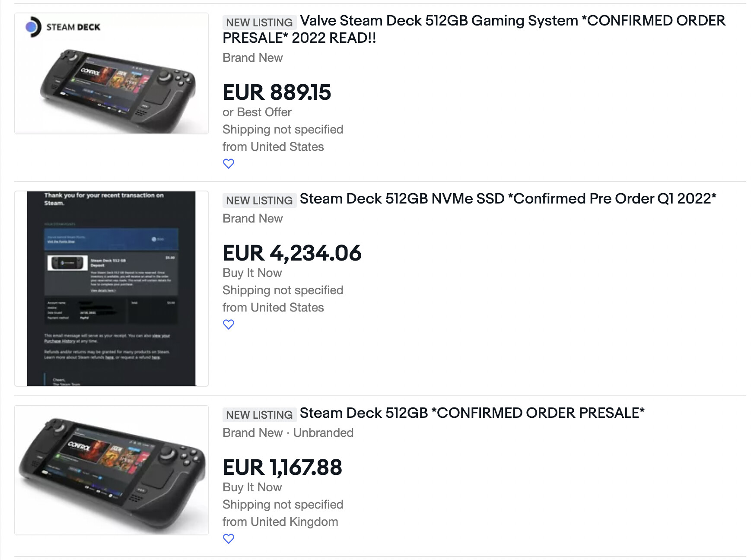This screenshot has width=754, height=560.
Task: Click the heart icon under the EUR 4,234.06 listing
Action: [x=228, y=325]
